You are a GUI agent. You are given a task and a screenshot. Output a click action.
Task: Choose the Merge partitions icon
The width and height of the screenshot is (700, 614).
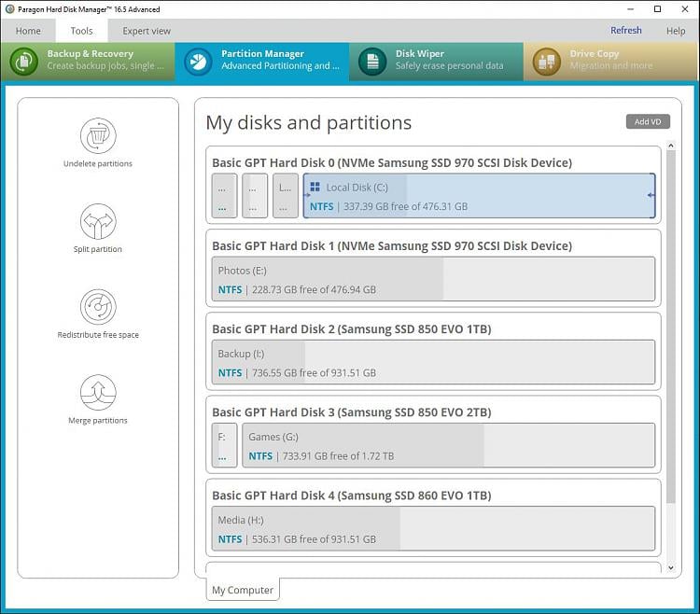coord(98,392)
